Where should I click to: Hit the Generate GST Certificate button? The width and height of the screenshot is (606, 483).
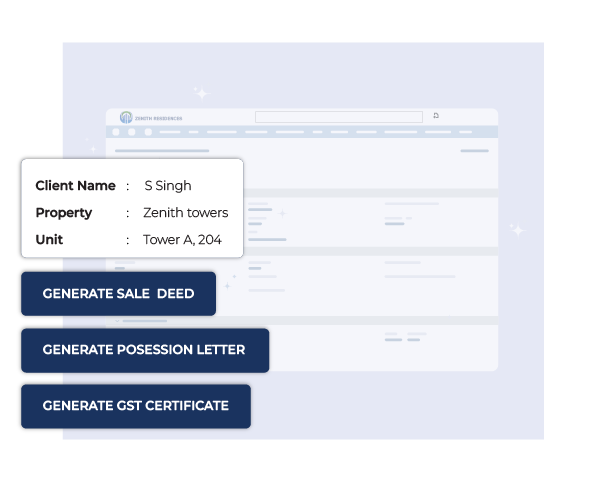(x=135, y=406)
